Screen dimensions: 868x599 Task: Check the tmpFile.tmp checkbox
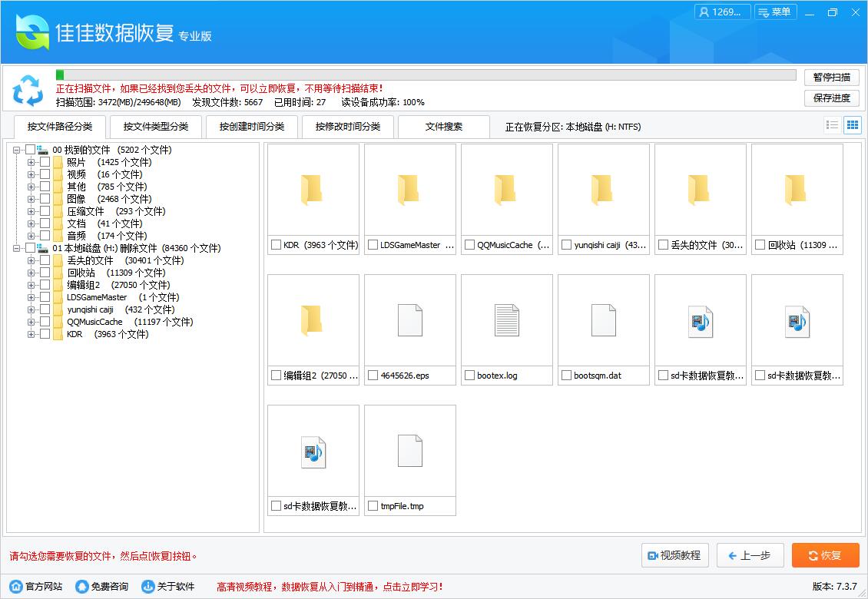coord(373,506)
